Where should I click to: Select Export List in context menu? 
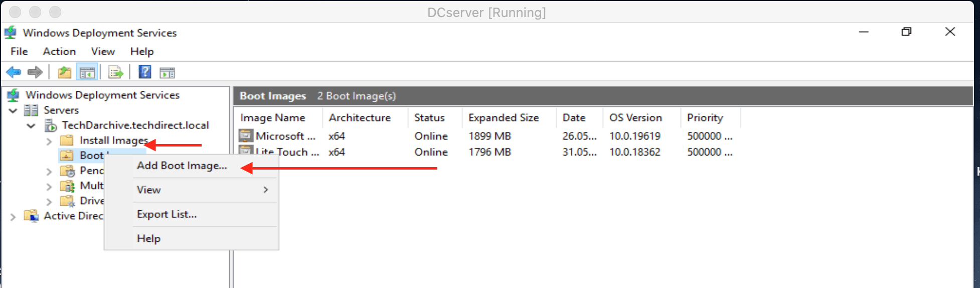[x=167, y=214]
